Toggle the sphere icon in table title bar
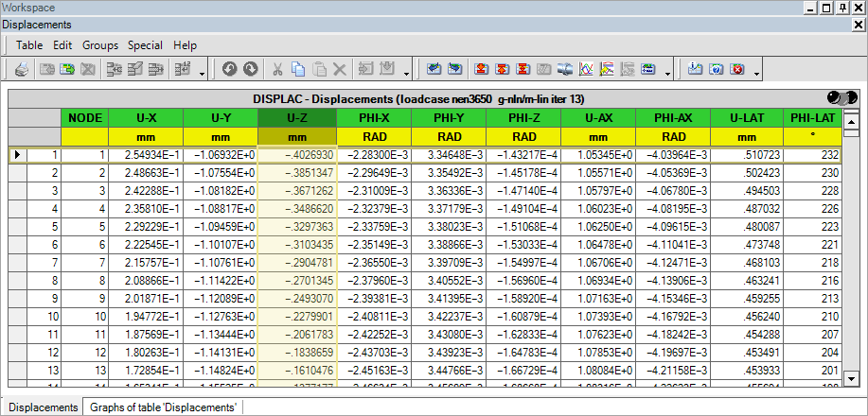Screen dimensions: 868x416 pyautogui.click(x=841, y=97)
